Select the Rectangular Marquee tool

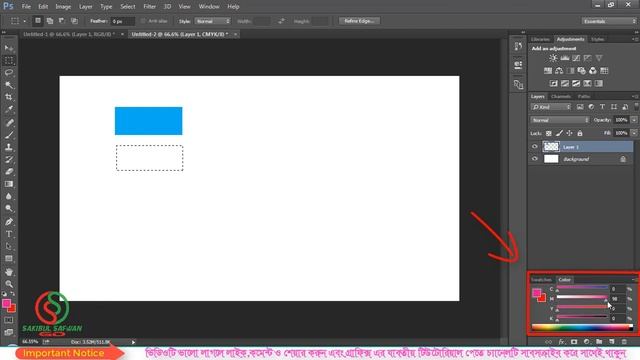(x=9, y=61)
